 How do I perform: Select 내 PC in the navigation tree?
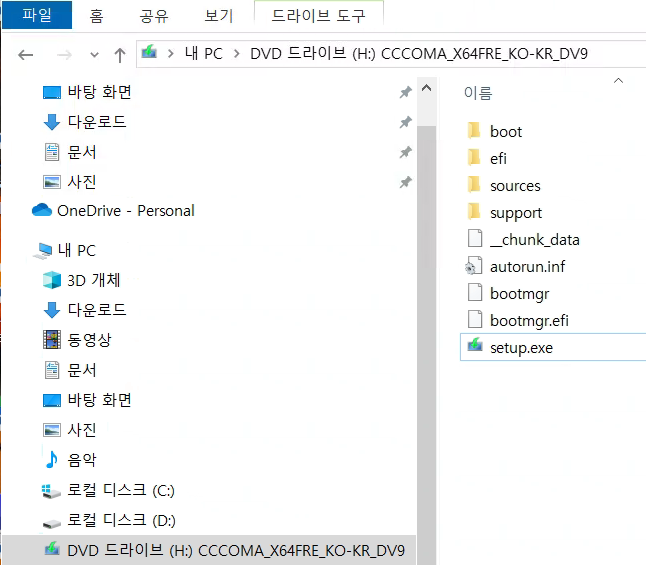tap(77, 250)
